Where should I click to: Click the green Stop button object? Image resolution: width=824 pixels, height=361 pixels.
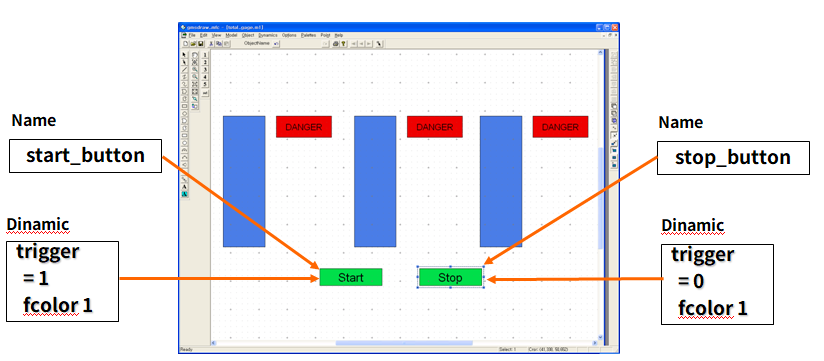450,277
